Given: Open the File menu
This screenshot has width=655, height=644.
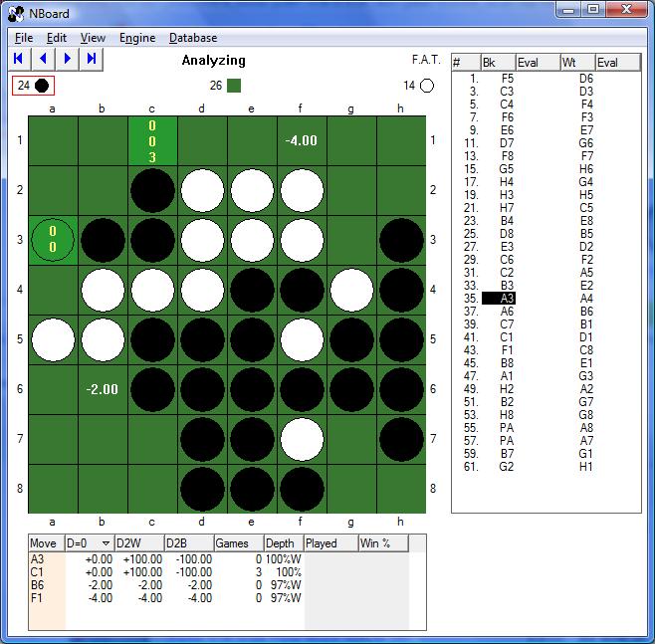Looking at the screenshot, I should coord(24,38).
